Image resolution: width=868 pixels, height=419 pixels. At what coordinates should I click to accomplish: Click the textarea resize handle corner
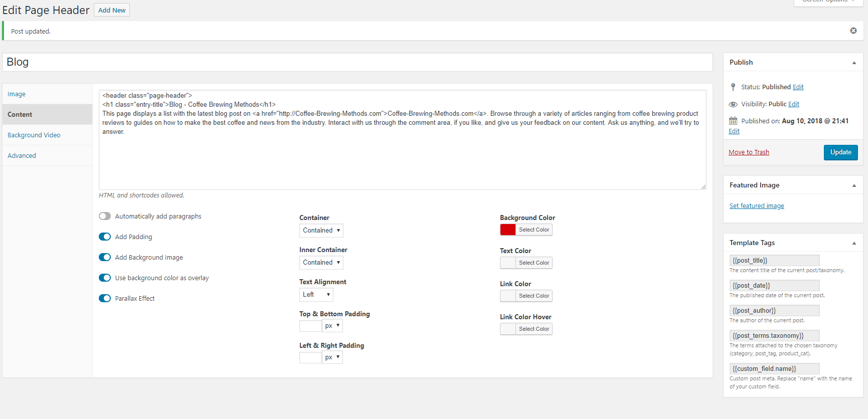pyautogui.click(x=704, y=187)
